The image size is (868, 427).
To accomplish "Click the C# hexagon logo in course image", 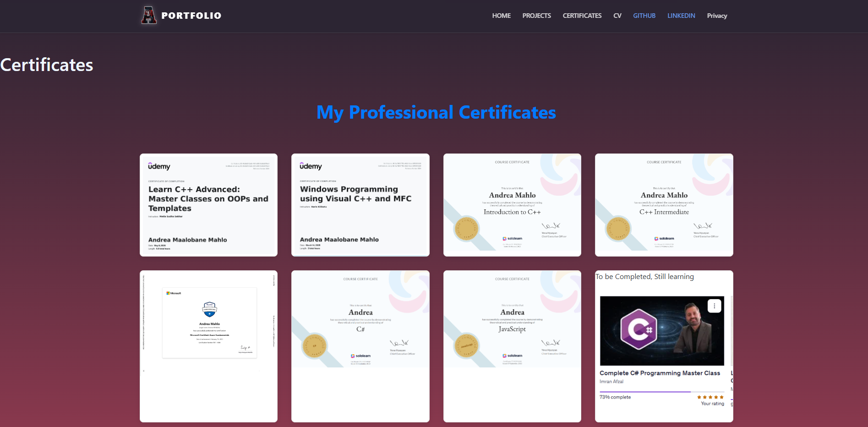I will click(x=639, y=329).
